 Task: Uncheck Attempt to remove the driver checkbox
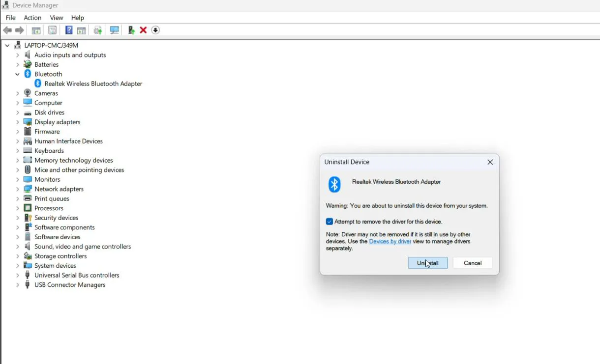click(x=330, y=222)
